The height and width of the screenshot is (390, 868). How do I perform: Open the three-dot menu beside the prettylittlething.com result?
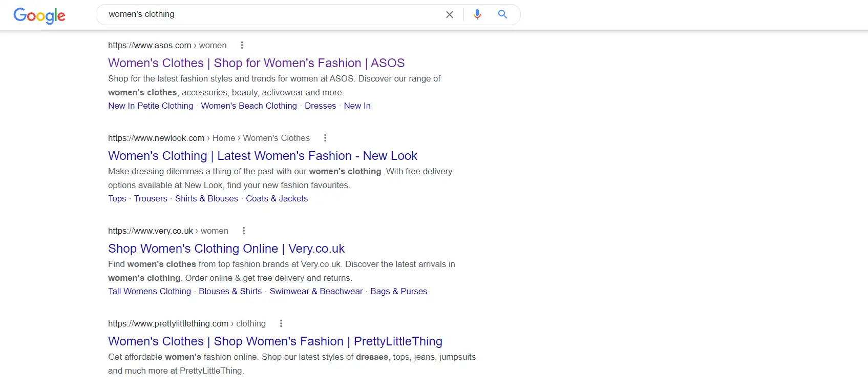pyautogui.click(x=281, y=323)
